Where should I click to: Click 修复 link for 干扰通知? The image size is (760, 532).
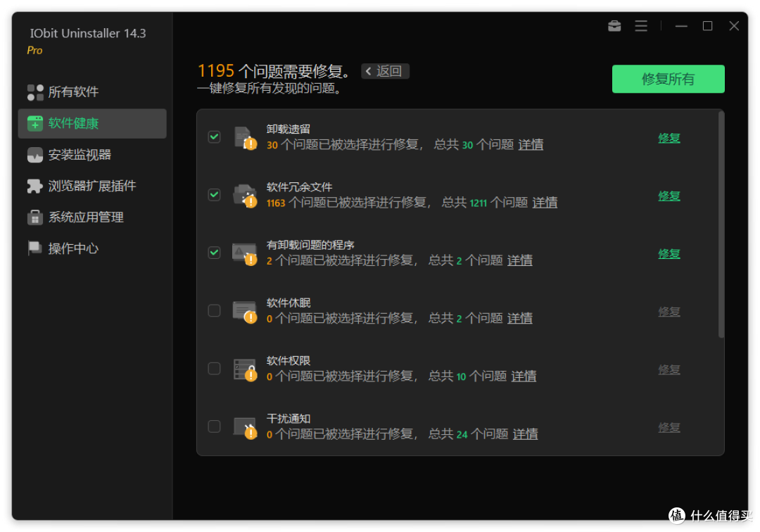tap(669, 427)
